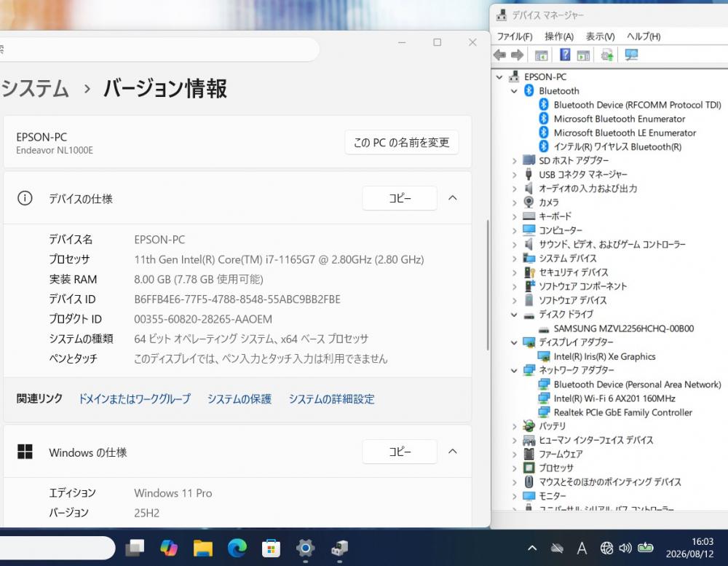Collapse ネットワーク アダプター category

tap(514, 370)
